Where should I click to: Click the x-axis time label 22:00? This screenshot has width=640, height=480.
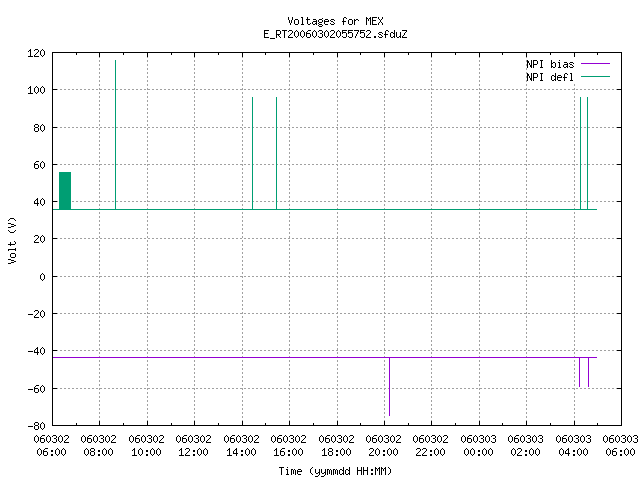pyautogui.click(x=431, y=452)
